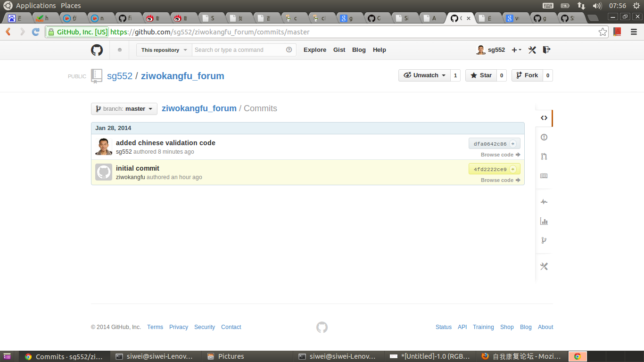This screenshot has width=644, height=362.
Task: Open the Code section in repo sidebar
Action: pos(544,118)
